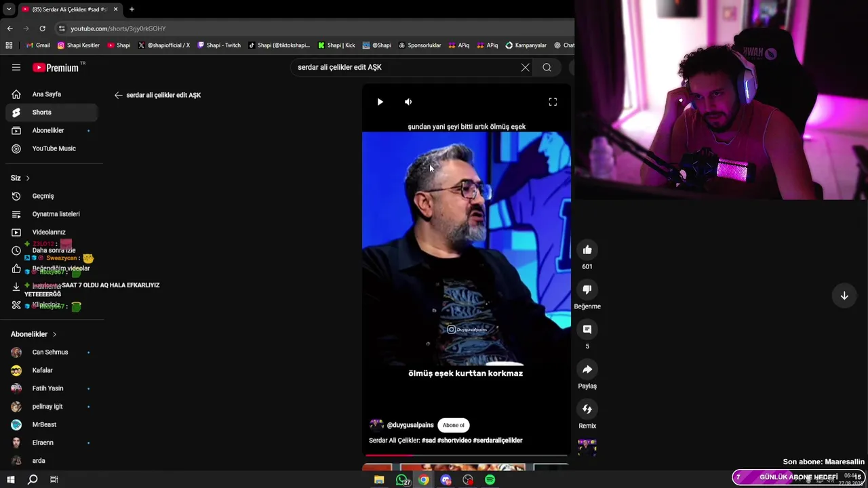Open the Can Sehmus channel
This screenshot has height=488, width=868.
coord(52,352)
